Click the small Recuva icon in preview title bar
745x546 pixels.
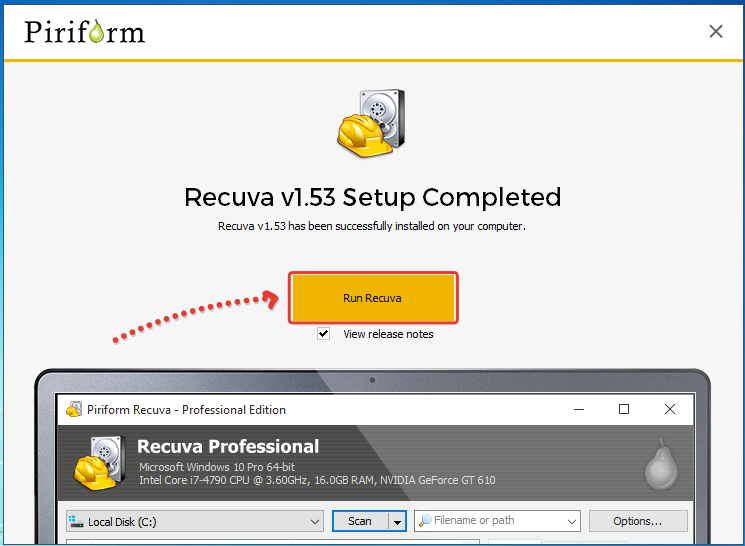(x=74, y=410)
